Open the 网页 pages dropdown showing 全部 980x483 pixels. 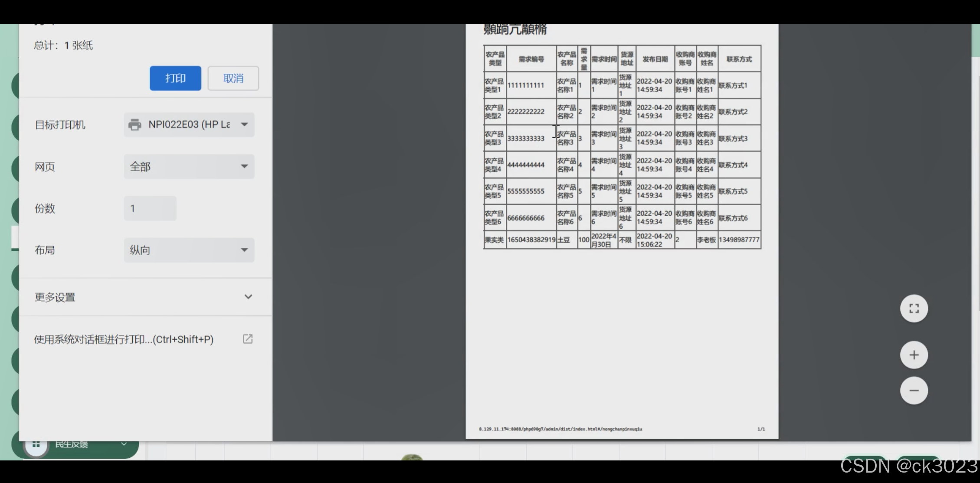pos(189,167)
